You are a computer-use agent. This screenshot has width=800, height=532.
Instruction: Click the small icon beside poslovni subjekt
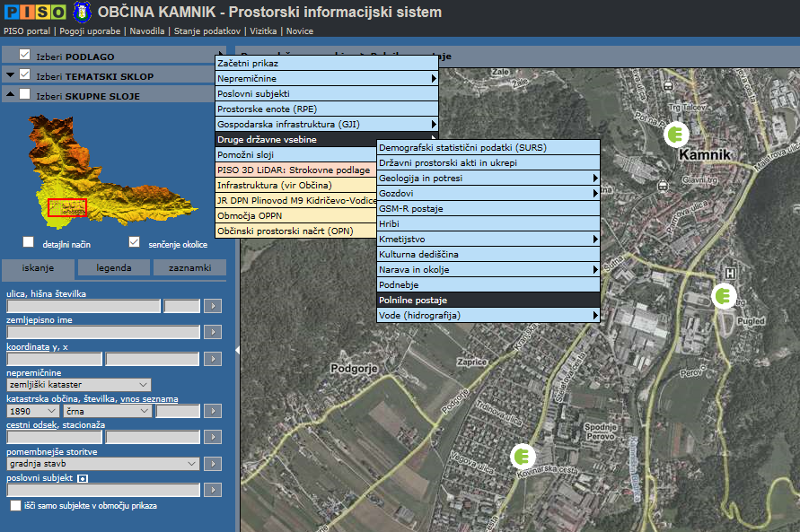pos(82,478)
